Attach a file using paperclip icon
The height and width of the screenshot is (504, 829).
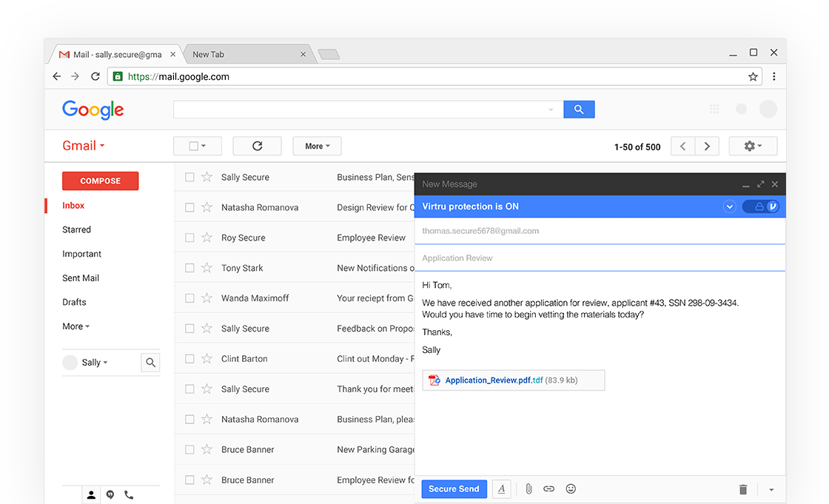[528, 488]
